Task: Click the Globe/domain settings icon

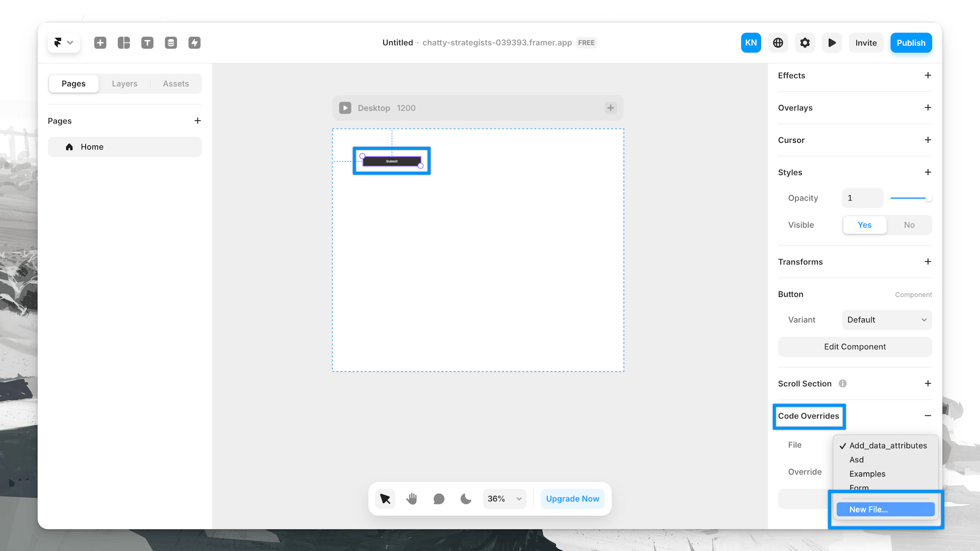Action: pyautogui.click(x=778, y=42)
